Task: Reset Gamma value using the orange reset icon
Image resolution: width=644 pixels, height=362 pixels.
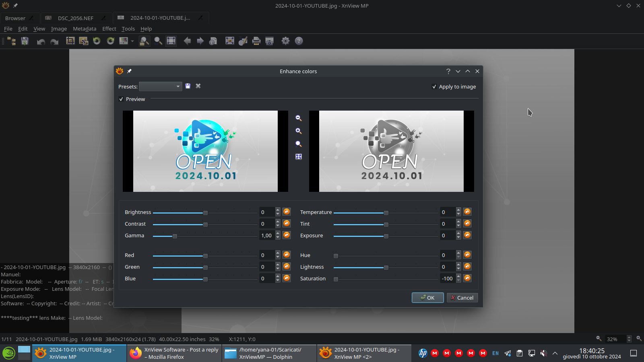Action: [x=287, y=235]
